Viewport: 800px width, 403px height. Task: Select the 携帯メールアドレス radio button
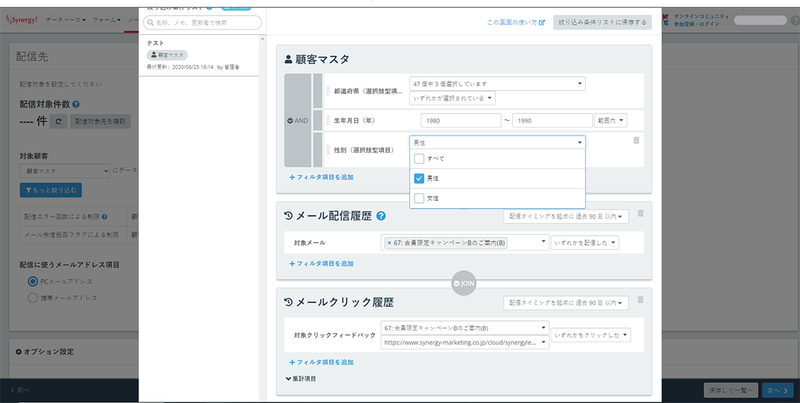(x=33, y=297)
